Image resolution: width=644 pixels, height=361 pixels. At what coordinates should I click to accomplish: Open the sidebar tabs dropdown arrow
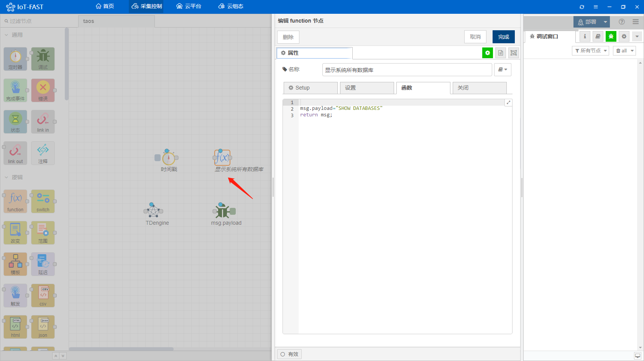(x=637, y=36)
